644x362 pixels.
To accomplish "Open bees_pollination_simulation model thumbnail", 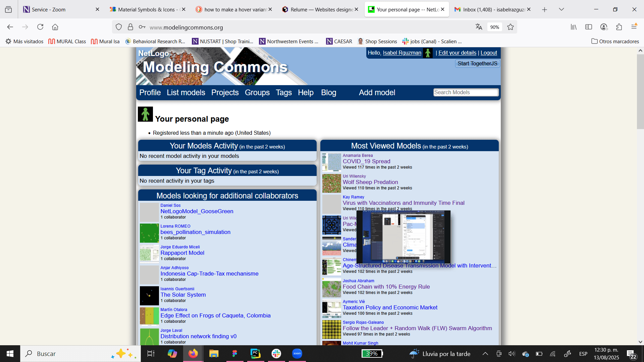I will 149,233.
